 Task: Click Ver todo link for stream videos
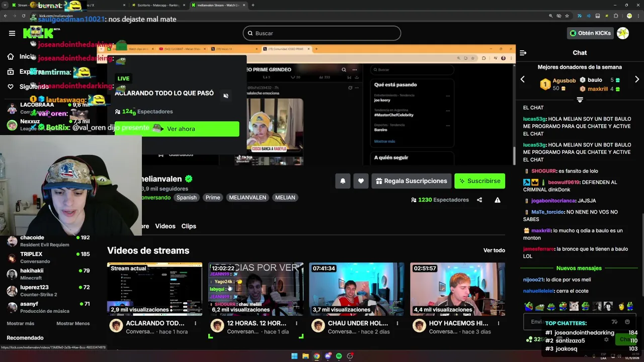pos(494,250)
